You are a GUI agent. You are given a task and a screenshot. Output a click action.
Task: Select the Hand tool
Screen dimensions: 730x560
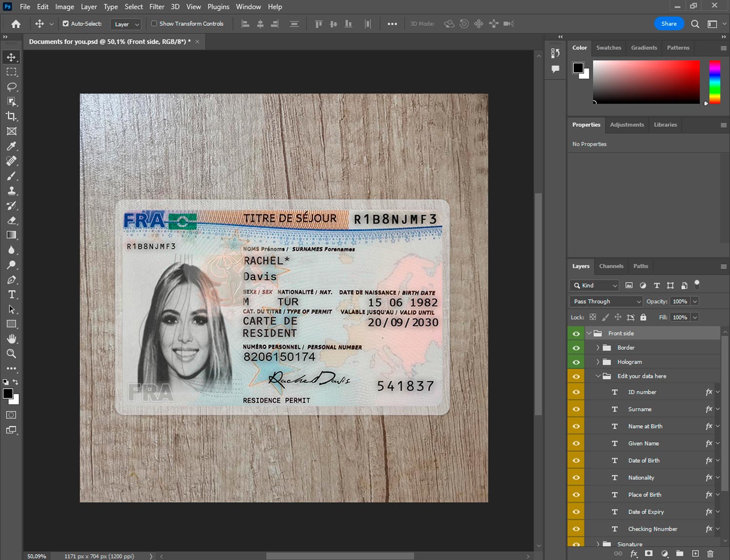(x=11, y=339)
